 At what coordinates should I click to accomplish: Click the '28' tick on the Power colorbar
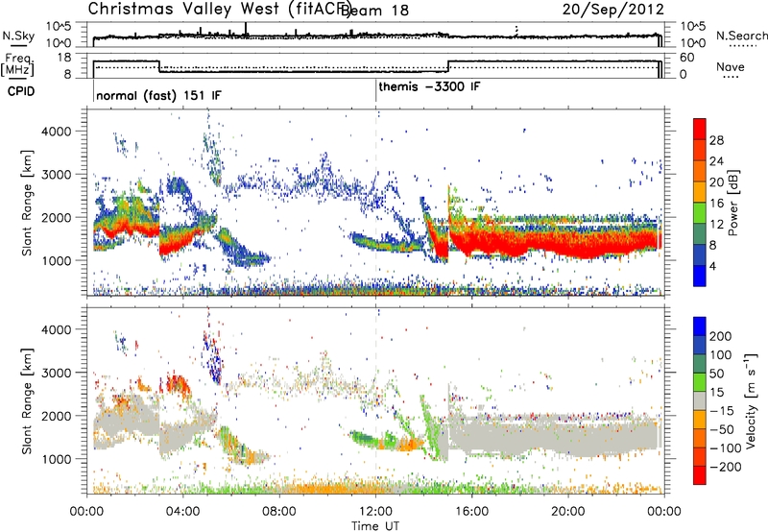point(716,140)
